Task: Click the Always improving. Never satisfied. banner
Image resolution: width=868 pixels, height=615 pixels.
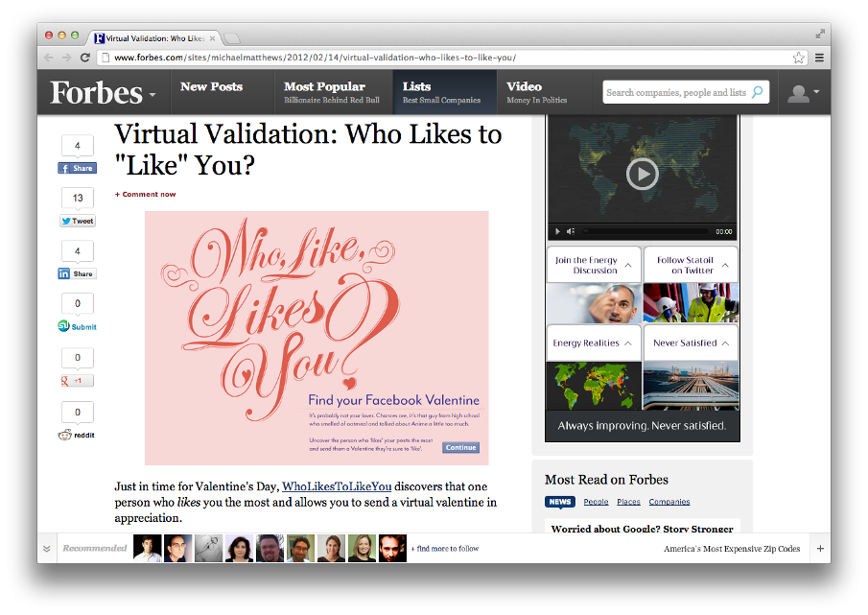Action: 643,426
